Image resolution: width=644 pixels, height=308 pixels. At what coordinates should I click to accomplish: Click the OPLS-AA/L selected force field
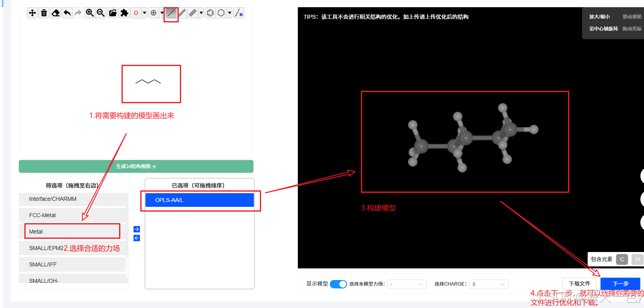[199, 200]
